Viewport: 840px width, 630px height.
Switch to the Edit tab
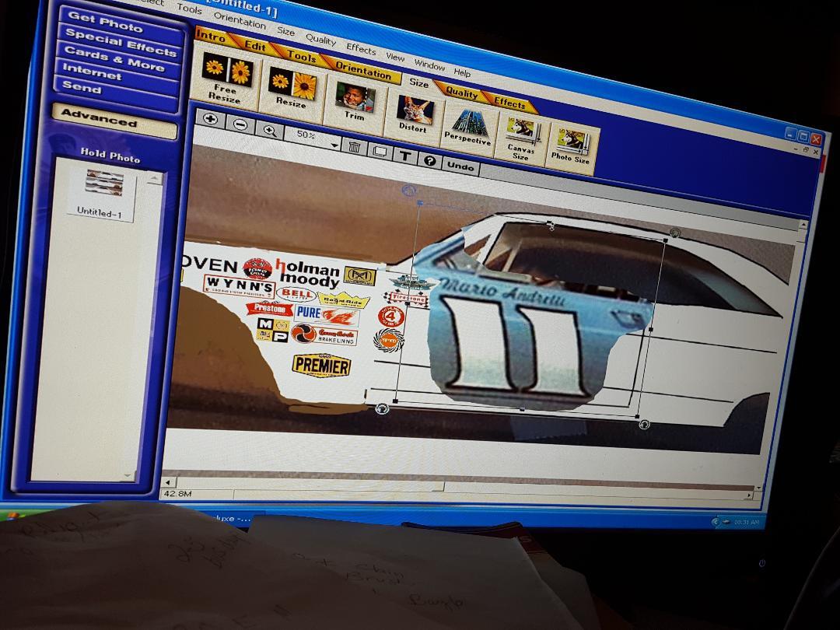[255, 46]
